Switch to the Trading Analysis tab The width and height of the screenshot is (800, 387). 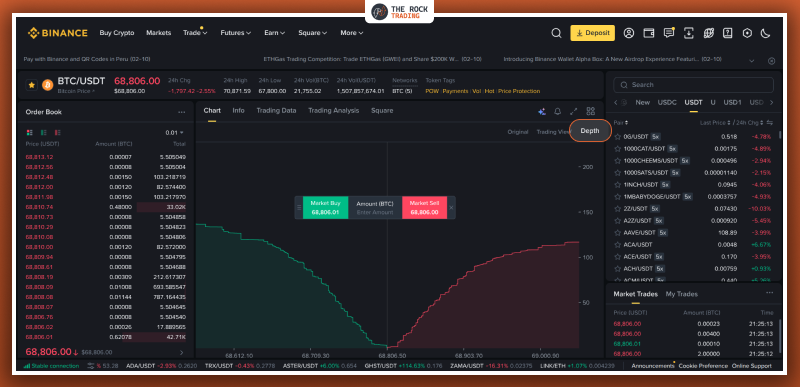334,111
